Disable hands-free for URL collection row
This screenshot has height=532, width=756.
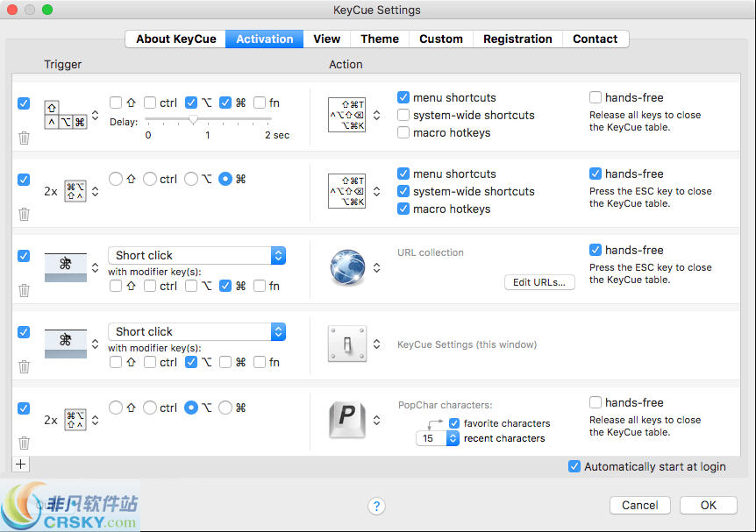coord(596,250)
